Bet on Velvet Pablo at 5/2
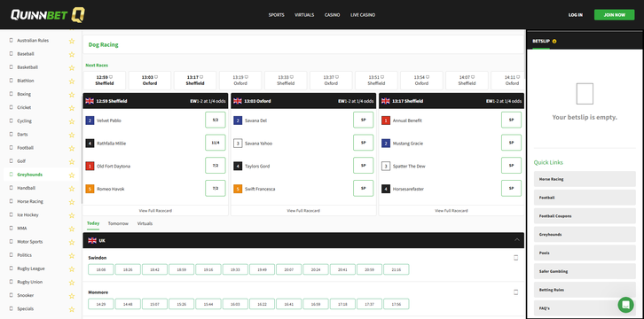 (216, 121)
